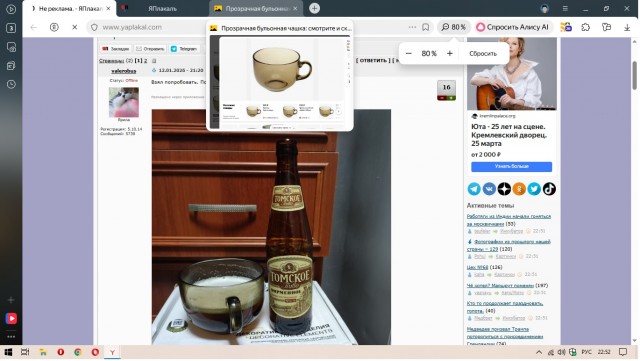Vote down with red minus under 16
The height and width of the screenshot is (361, 640).
pos(442,98)
